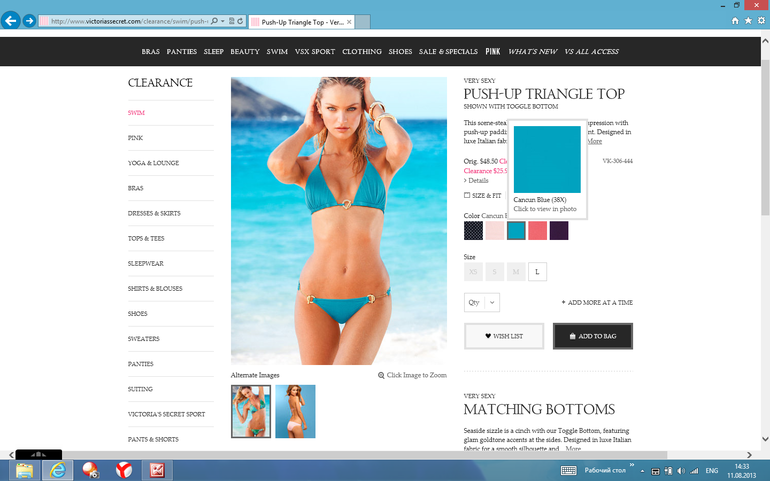This screenshot has height=481, width=770.
Task: Open VS ALL ACCESS in navigation
Action: (x=591, y=52)
